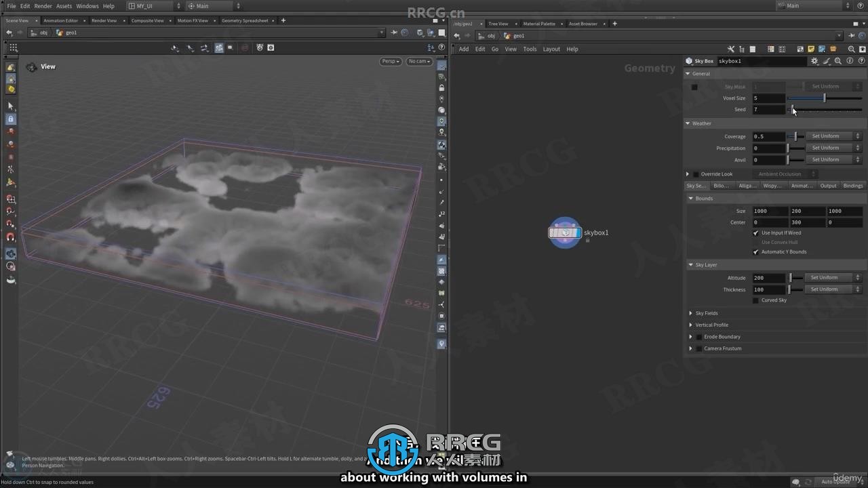Screen dimensions: 868x488
Task: Click the viewport help question mark icon
Action: coord(441,47)
